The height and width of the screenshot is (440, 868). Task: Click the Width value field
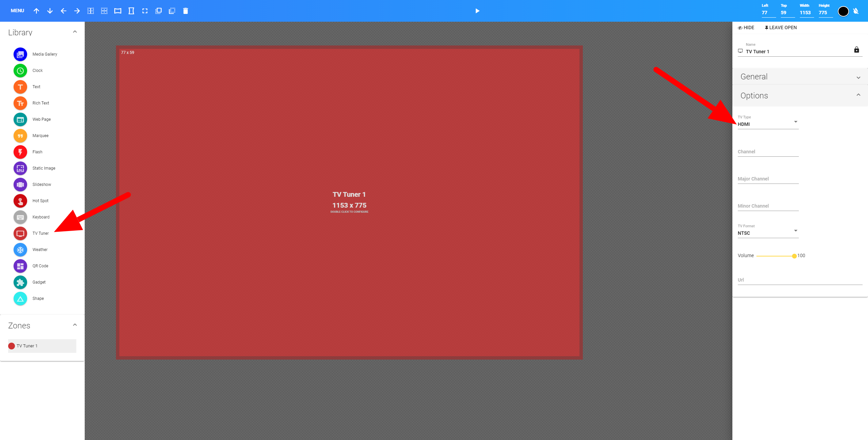[x=806, y=13]
